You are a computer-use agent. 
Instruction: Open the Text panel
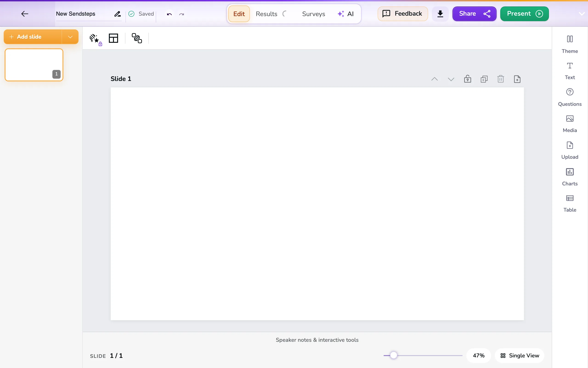coord(570,71)
